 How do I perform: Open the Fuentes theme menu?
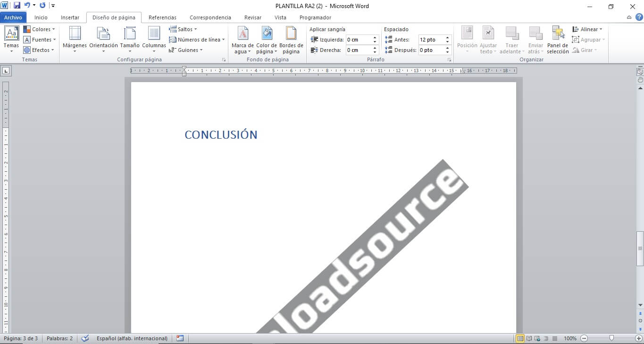(x=40, y=40)
